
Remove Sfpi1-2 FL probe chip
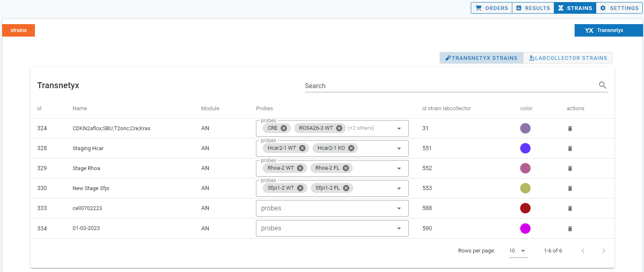coord(346,188)
